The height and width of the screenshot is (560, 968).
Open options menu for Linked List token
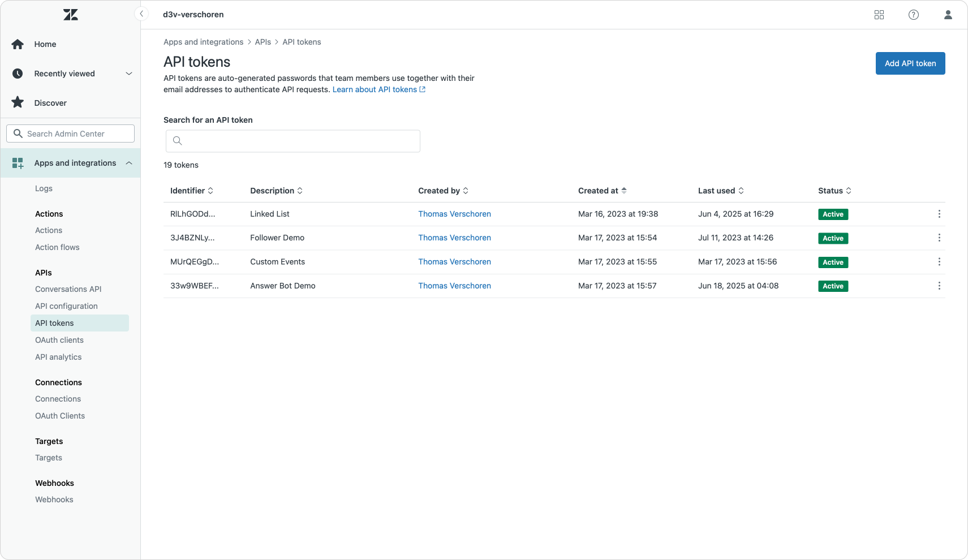click(939, 214)
